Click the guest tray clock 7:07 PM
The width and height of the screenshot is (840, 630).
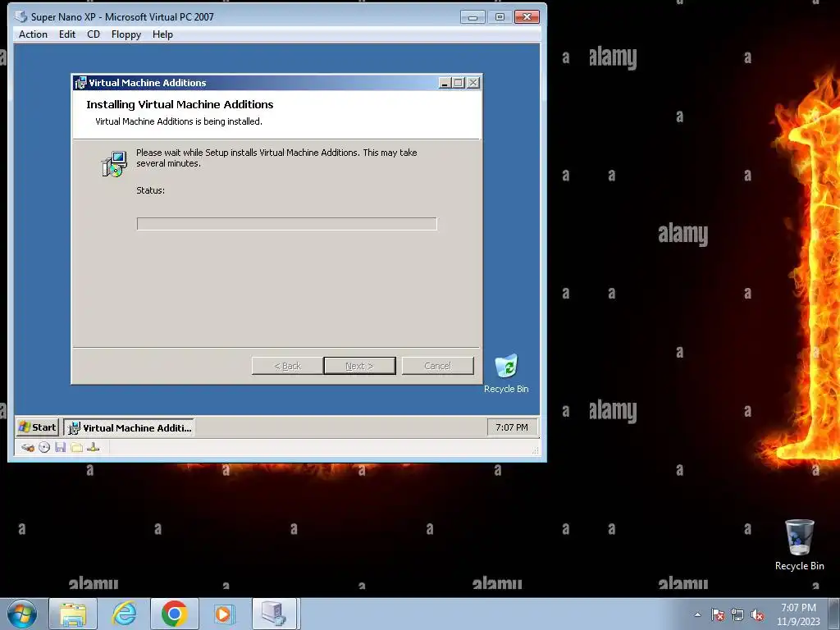click(512, 427)
